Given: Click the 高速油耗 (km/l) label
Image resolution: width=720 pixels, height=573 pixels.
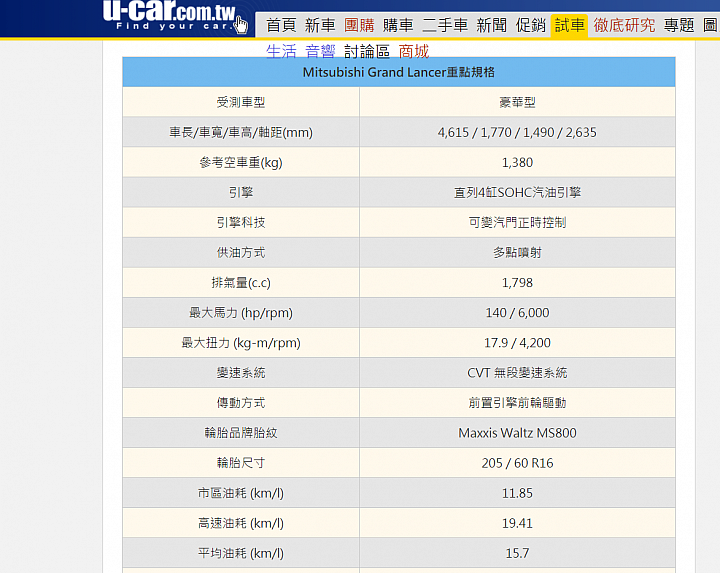Looking at the screenshot, I should point(241,523).
